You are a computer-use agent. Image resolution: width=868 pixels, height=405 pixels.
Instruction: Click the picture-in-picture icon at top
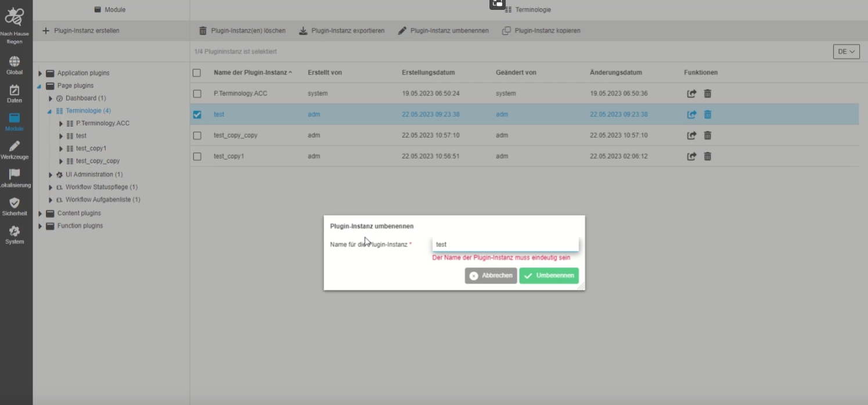(498, 3)
